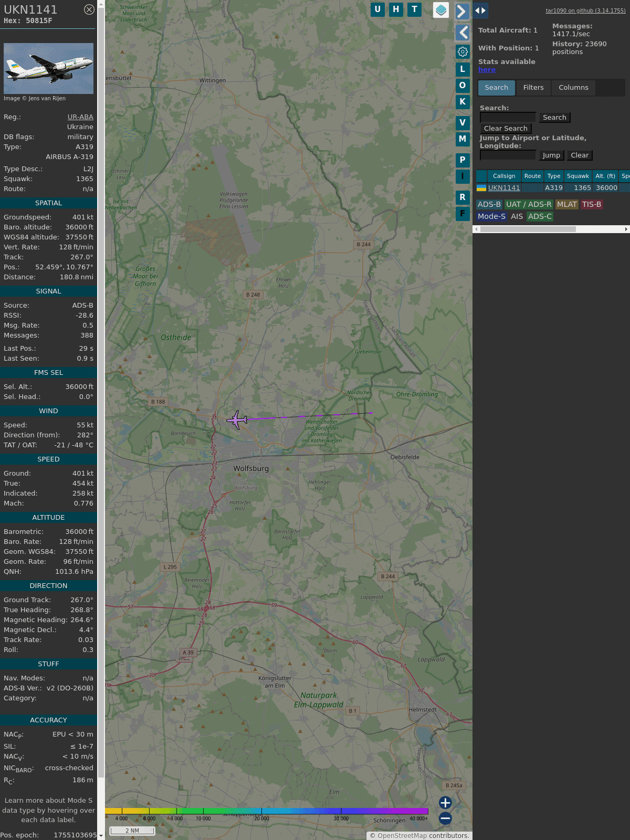Image resolution: width=630 pixels, height=840 pixels.
Task: Click the A319 type cell in table
Action: coord(554,188)
